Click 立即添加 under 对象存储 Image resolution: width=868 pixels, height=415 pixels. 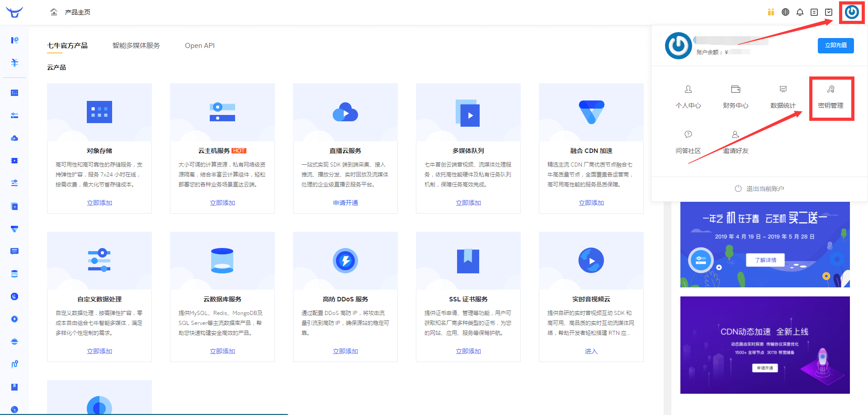(x=99, y=203)
